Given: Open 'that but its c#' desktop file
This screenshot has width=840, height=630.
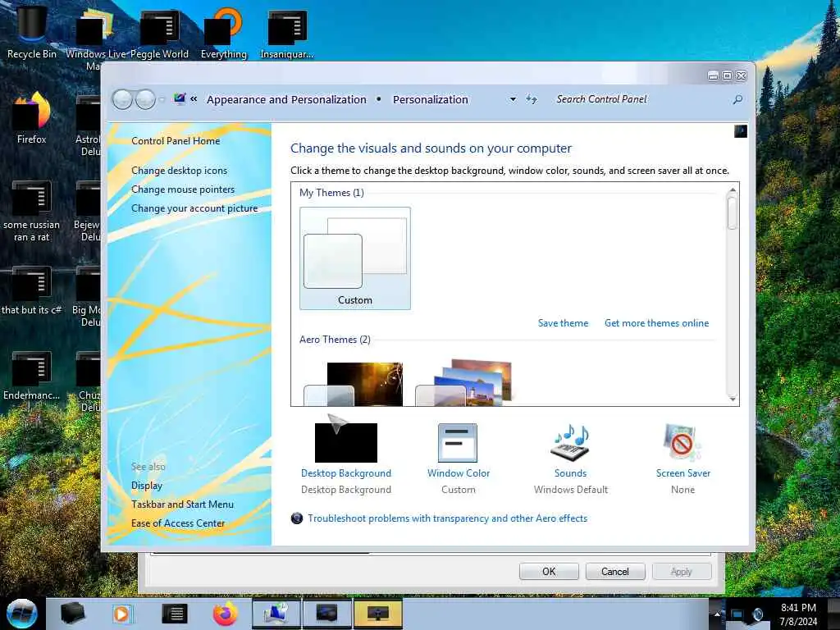Looking at the screenshot, I should point(32,290).
